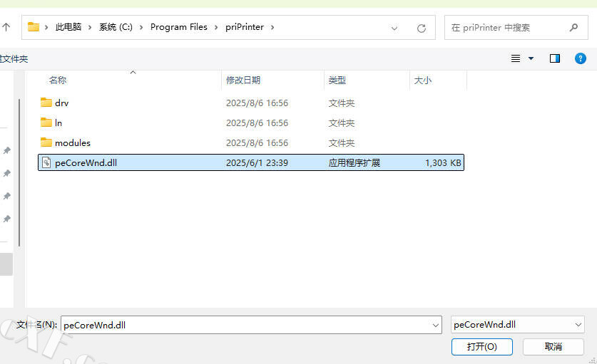Click the folder icon in address bar
The image size is (597, 364).
click(x=34, y=27)
